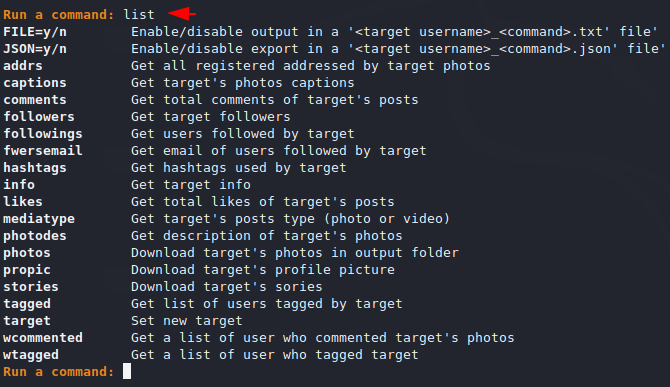This screenshot has width=670, height=387.
Task: Click the 'comments' command name
Action: tap(35, 100)
